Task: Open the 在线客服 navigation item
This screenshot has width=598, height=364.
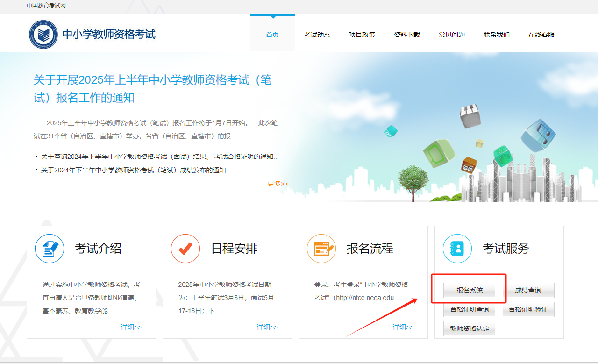Action: 541,35
